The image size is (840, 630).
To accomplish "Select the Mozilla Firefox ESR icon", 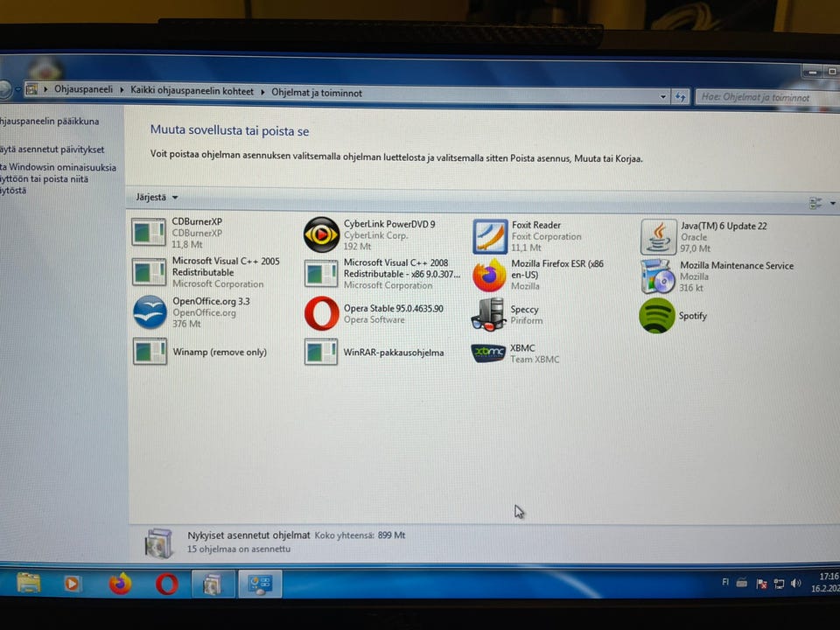I will pos(489,275).
